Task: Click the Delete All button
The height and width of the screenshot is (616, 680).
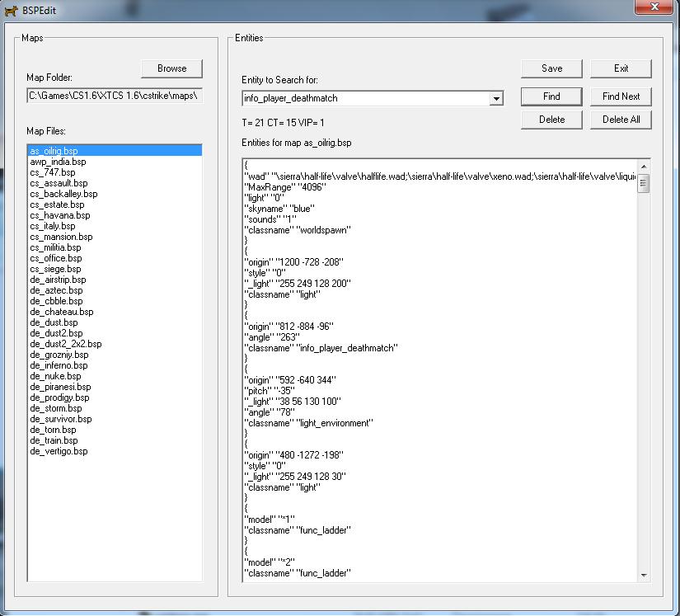Action: 621,120
